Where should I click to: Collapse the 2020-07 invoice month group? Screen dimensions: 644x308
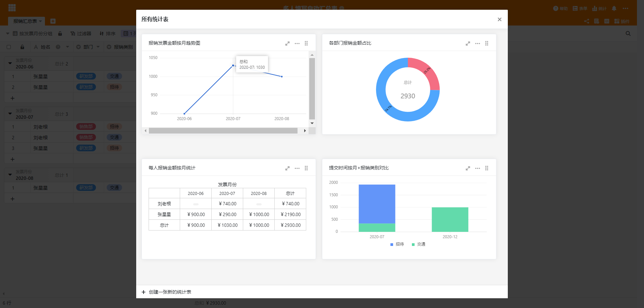tap(10, 114)
